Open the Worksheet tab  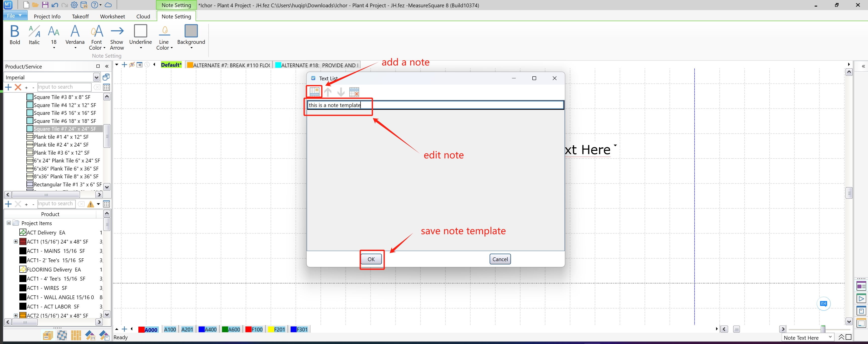[x=112, y=16]
